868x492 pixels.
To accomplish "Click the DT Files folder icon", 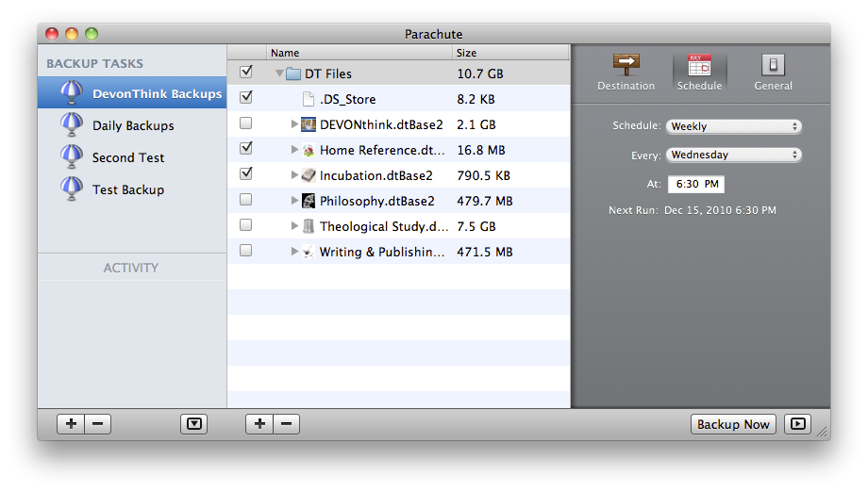I will click(x=293, y=74).
